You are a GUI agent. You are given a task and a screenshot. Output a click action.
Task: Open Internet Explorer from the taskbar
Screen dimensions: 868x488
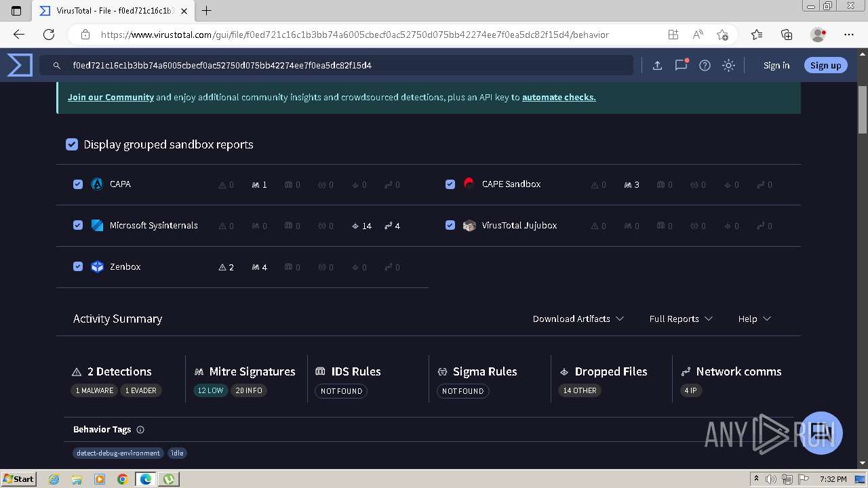[x=54, y=479]
